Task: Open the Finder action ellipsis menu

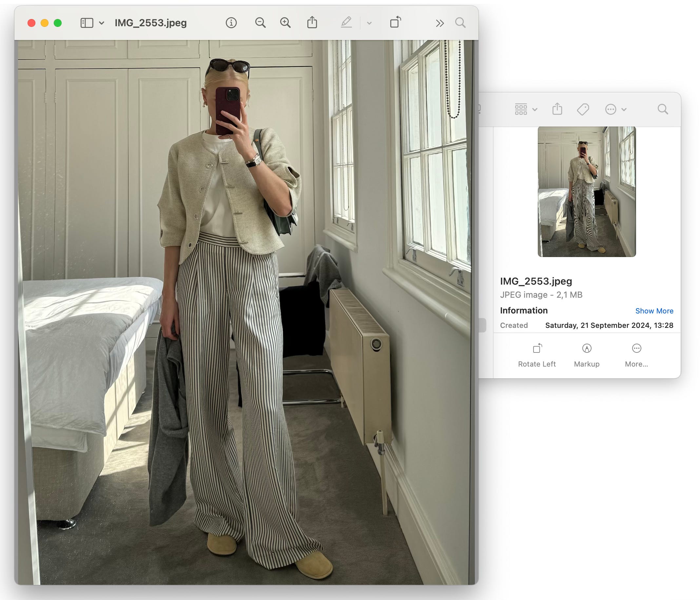Action: click(x=611, y=109)
